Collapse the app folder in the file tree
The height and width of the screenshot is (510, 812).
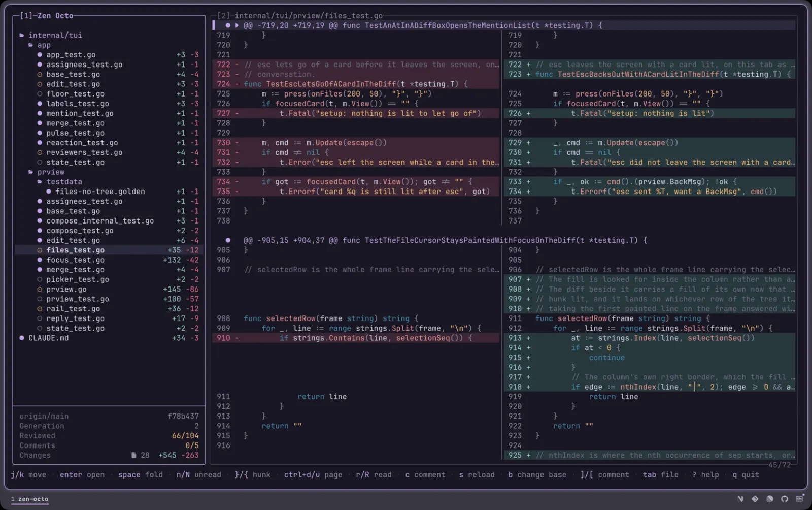[31, 45]
